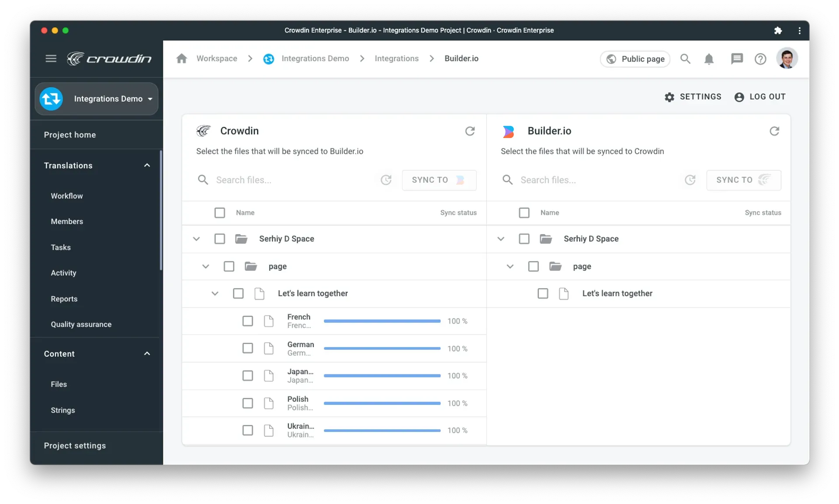The image size is (839, 504).
Task: Open the browser three-dot menu
Action: (799, 30)
